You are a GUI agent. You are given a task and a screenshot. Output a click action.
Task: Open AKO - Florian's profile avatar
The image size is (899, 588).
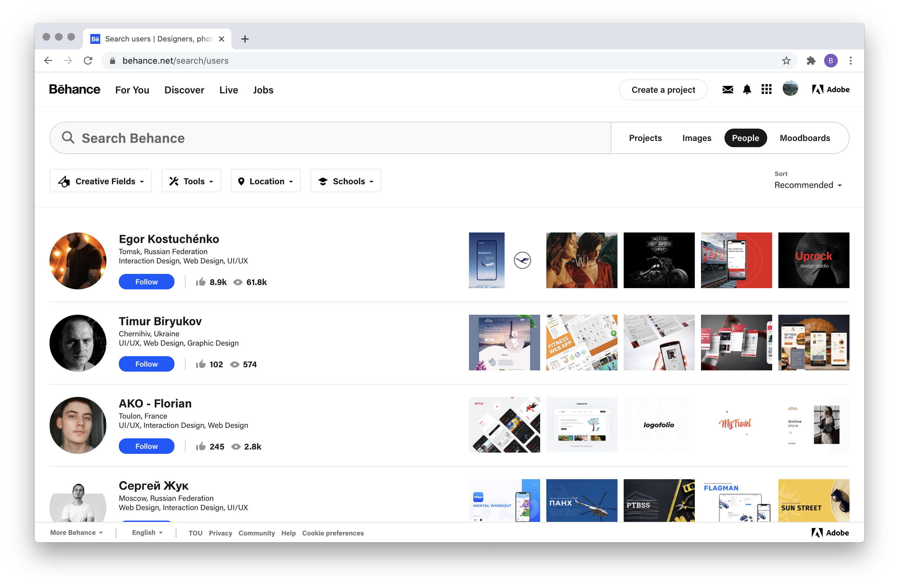(x=78, y=425)
